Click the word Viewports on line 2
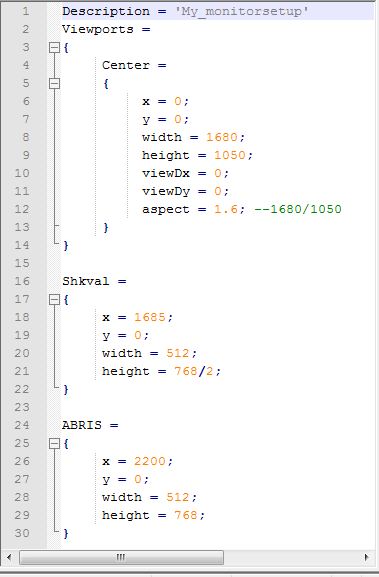The height and width of the screenshot is (577, 379). pyautogui.click(x=98, y=29)
